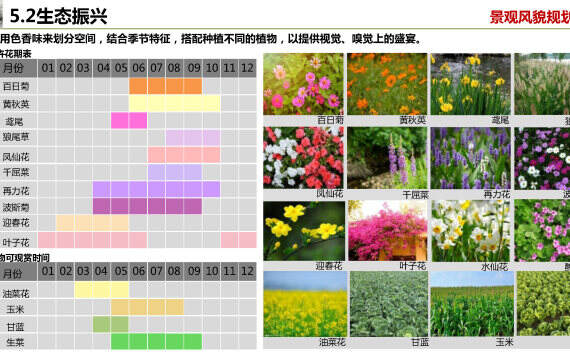The width and height of the screenshot is (570, 360).
Task: Select the 甘蓝 cabbage field photo
Action: (389, 304)
